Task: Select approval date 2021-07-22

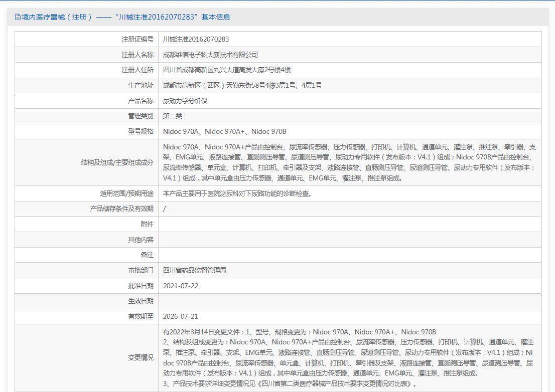Action: [181, 286]
